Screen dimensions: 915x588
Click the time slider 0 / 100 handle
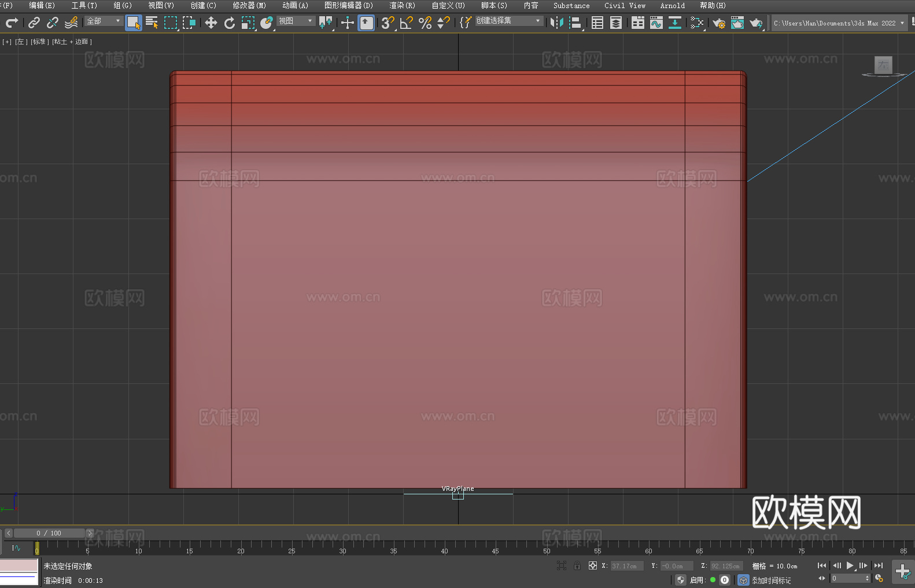[x=49, y=533]
